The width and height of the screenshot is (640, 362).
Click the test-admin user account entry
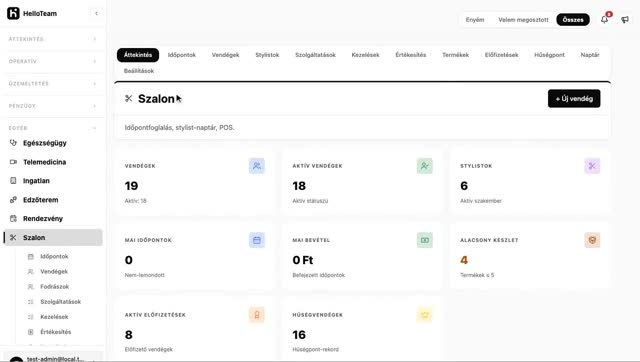(52, 358)
